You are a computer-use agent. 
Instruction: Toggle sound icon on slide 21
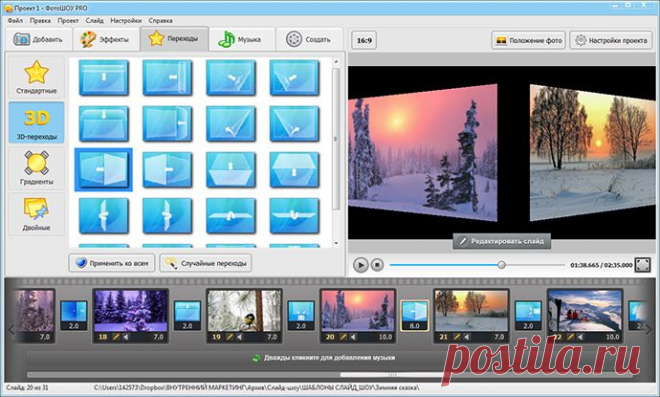coord(467,337)
